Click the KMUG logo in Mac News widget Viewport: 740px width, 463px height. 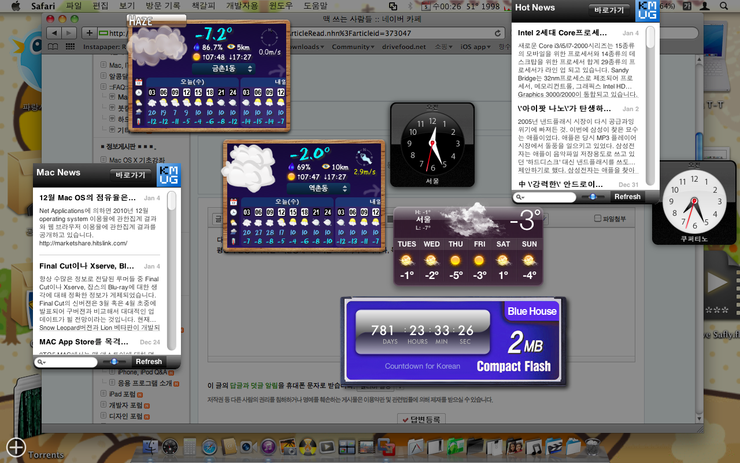[x=168, y=174]
